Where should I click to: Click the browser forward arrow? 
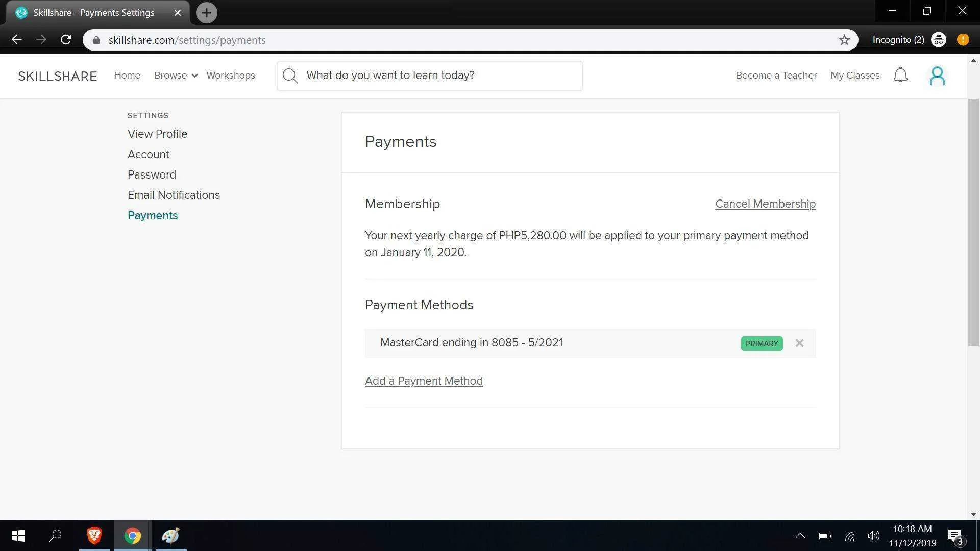tap(41, 40)
